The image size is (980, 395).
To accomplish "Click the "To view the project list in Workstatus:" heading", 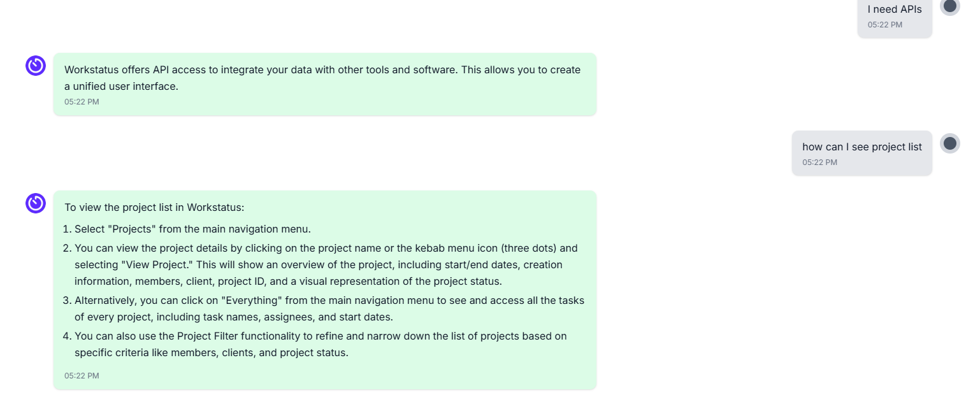I will [x=154, y=208].
